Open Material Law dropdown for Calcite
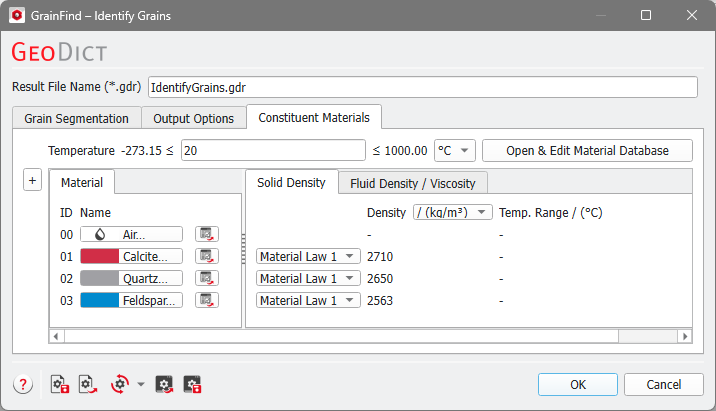 [308, 256]
